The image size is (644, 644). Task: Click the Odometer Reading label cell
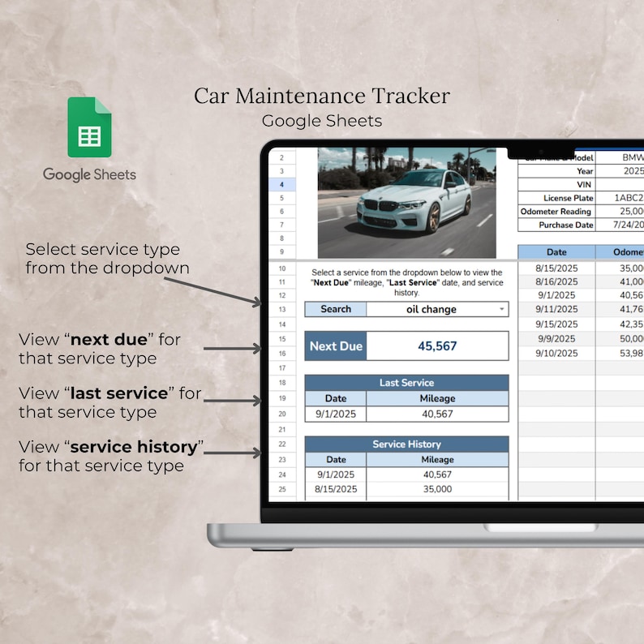pyautogui.click(x=556, y=212)
